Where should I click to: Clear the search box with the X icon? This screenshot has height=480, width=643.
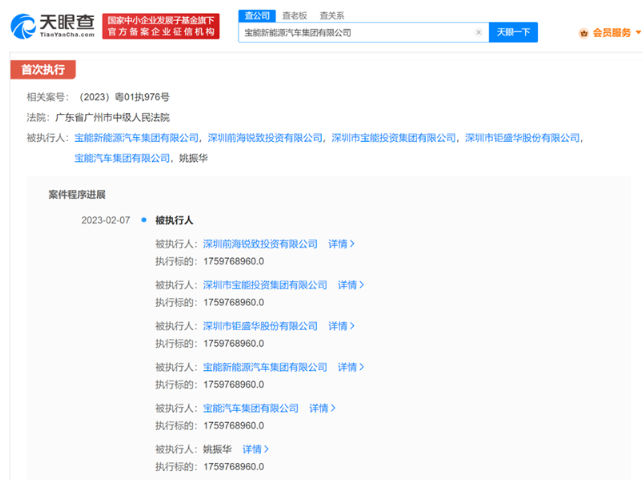[478, 32]
